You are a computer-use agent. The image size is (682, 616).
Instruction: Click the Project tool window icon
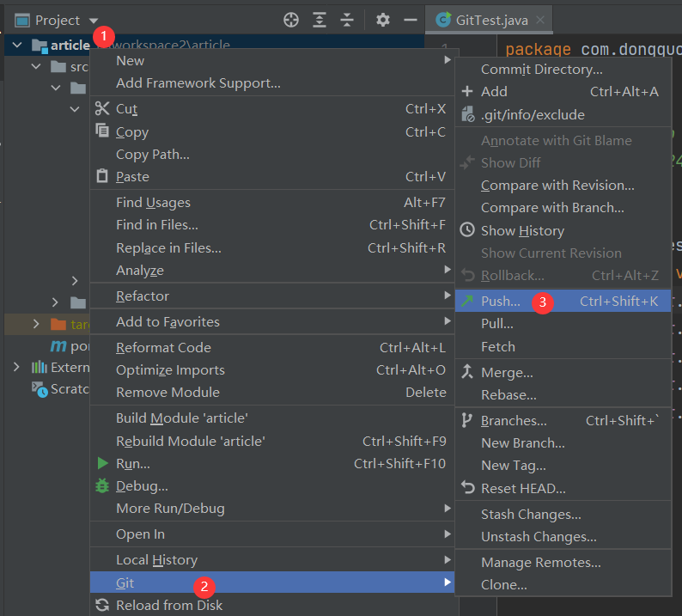coord(22,21)
